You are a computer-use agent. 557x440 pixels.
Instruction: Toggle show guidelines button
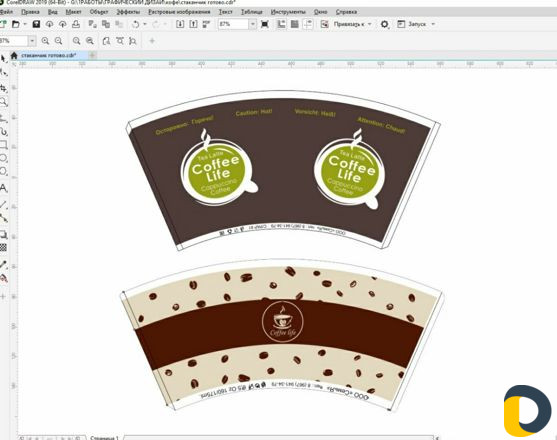coord(308,24)
